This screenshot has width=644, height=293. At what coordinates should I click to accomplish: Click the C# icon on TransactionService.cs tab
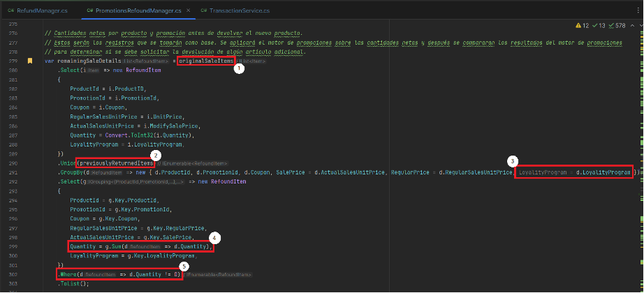tap(203, 11)
